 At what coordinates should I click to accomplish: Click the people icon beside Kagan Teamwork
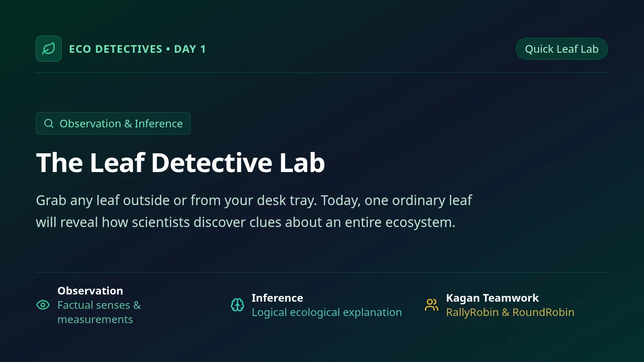coord(432,305)
